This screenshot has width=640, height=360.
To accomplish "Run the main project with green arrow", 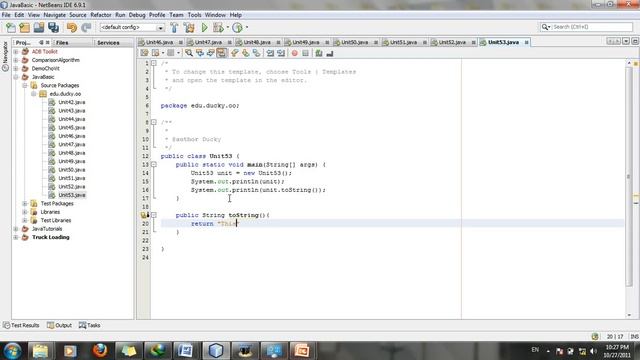I will coord(204,27).
